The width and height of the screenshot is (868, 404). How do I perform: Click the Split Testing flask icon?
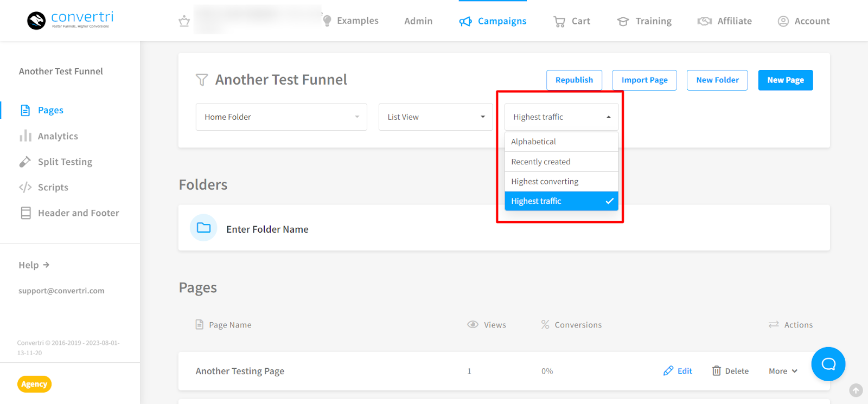[x=25, y=162]
